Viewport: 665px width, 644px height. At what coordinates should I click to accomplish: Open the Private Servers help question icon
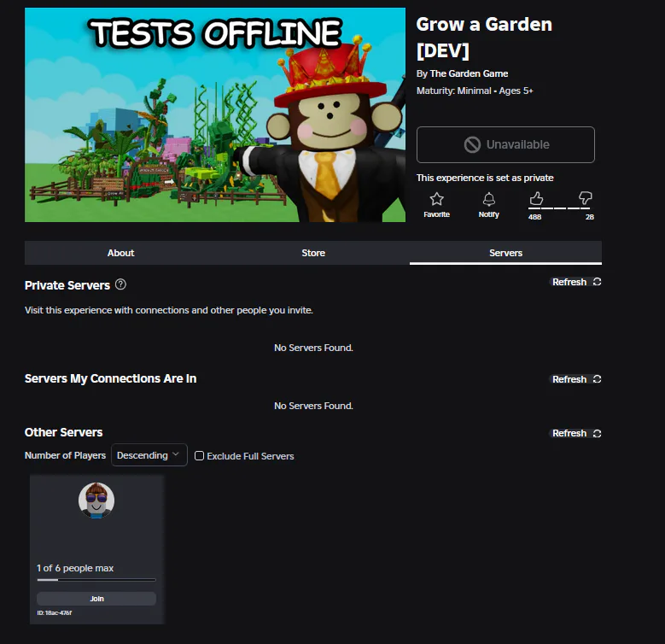click(120, 284)
